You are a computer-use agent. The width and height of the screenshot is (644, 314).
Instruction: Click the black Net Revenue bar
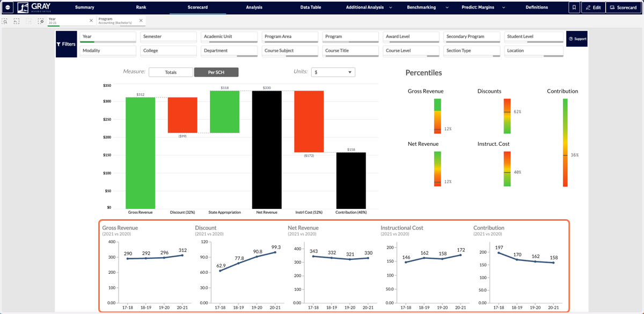(x=267, y=149)
